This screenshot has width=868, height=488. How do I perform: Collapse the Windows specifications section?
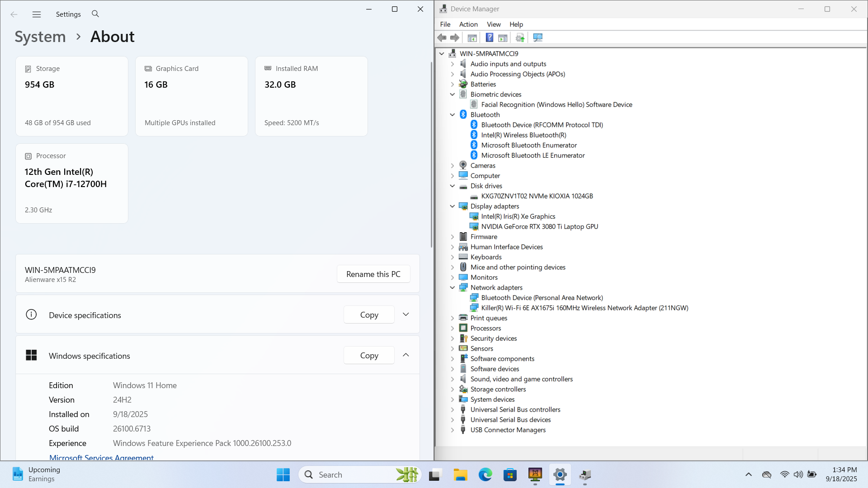[x=406, y=355]
